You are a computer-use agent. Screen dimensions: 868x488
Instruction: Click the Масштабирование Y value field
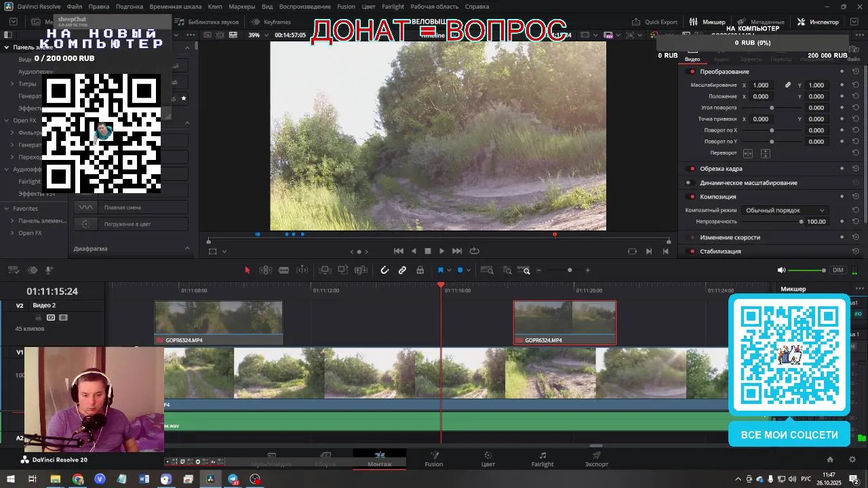(816, 85)
